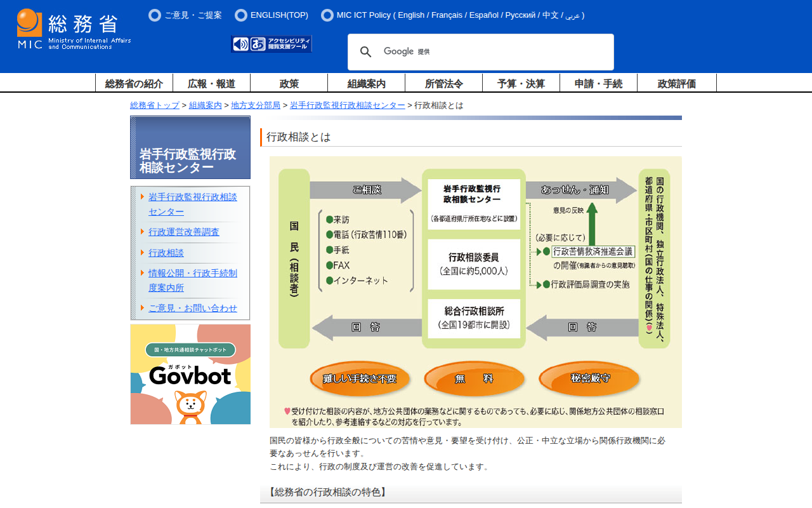Click the 行政相談とは breadcrumb text
The image size is (812, 508).
(x=439, y=105)
